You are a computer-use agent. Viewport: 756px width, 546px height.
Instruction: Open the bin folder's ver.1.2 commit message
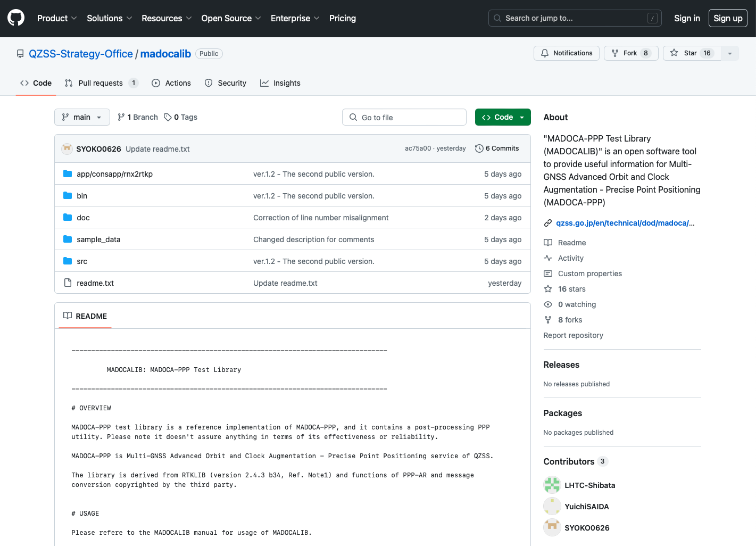point(314,196)
